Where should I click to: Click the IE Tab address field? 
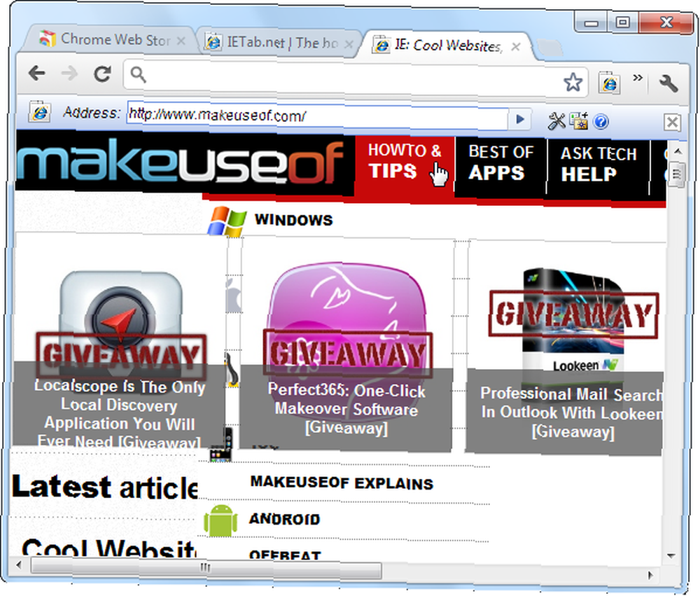(317, 116)
